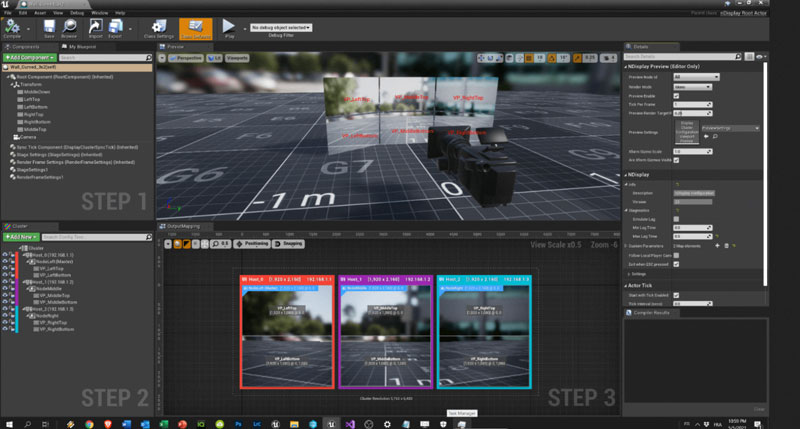
Task: Click the Import toolbar icon
Action: pyautogui.click(x=97, y=28)
